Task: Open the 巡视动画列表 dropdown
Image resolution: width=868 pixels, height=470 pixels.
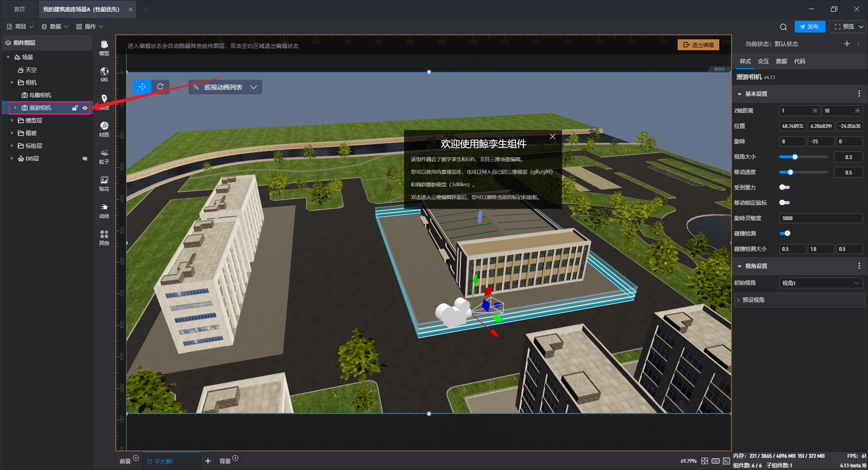Action: point(225,87)
